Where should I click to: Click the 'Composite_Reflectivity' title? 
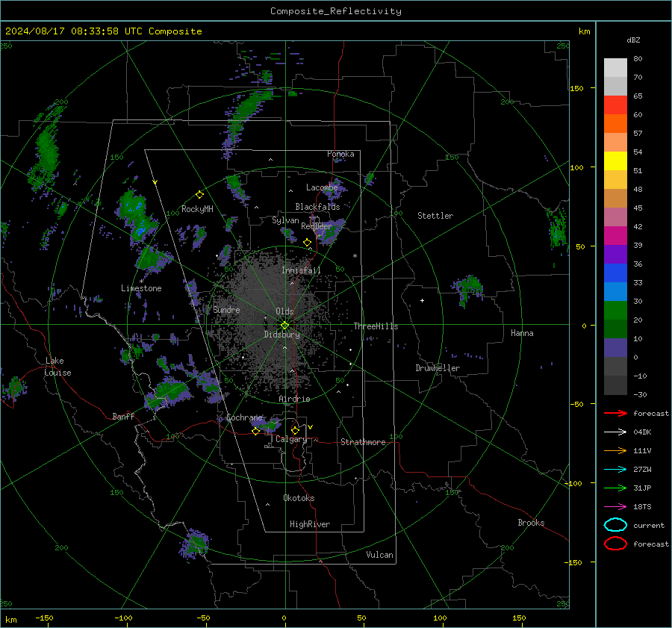point(336,11)
